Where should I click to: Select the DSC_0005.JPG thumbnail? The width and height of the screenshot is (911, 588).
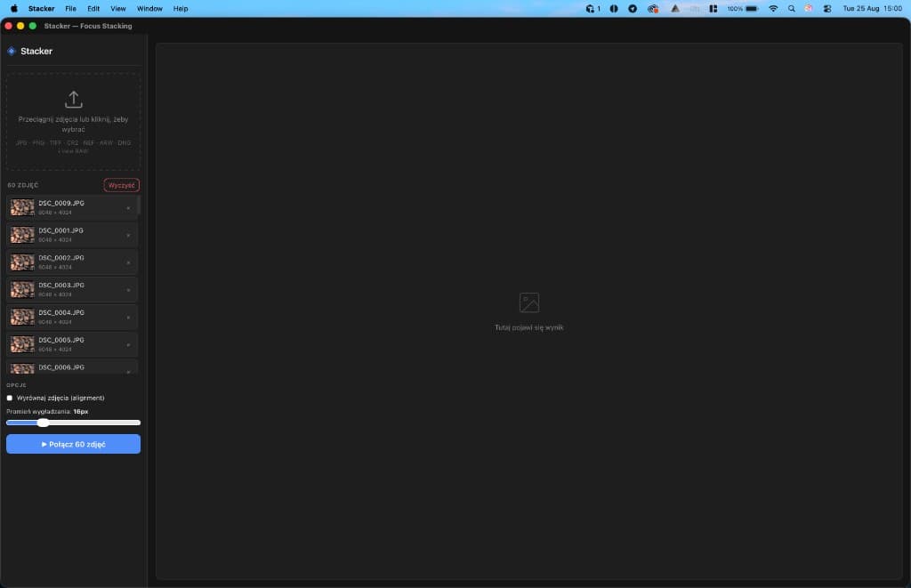point(22,344)
